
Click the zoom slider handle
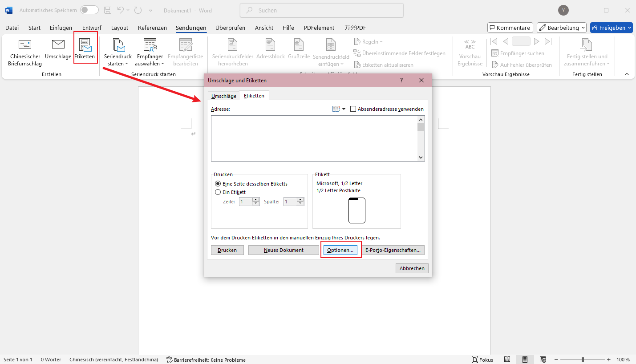point(583,360)
